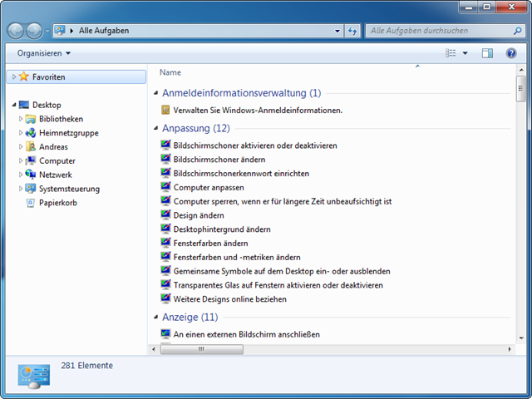Click the back navigation arrow

[x=16, y=31]
